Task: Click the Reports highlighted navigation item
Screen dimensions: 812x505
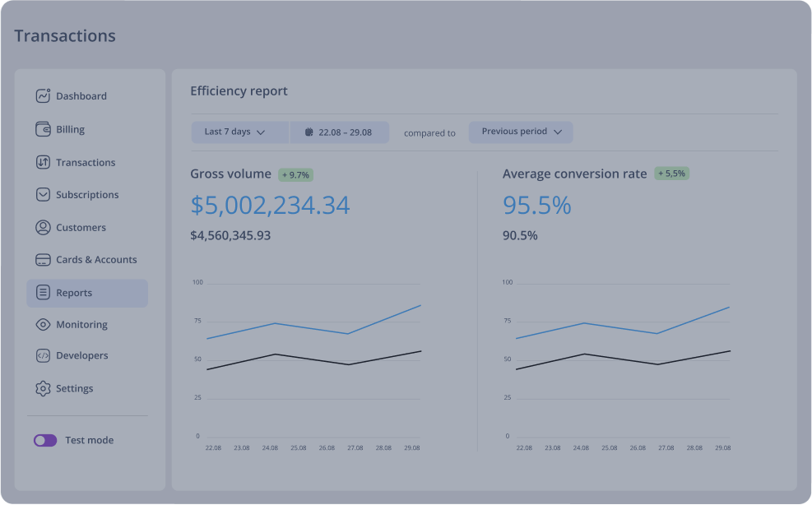Action: pyautogui.click(x=86, y=292)
